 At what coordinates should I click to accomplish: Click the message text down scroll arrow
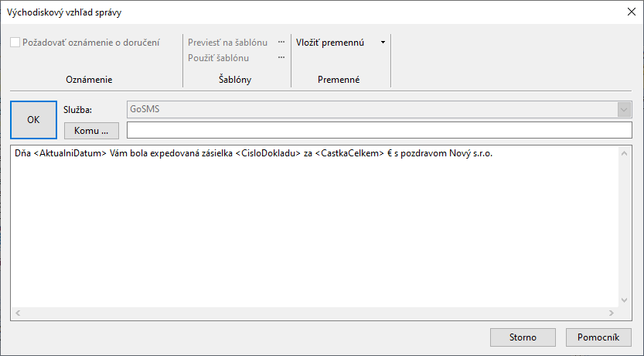[x=625, y=300]
